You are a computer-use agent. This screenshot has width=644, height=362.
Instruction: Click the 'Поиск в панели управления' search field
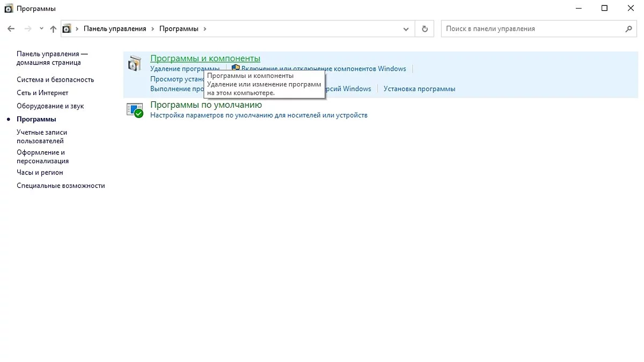point(539,29)
